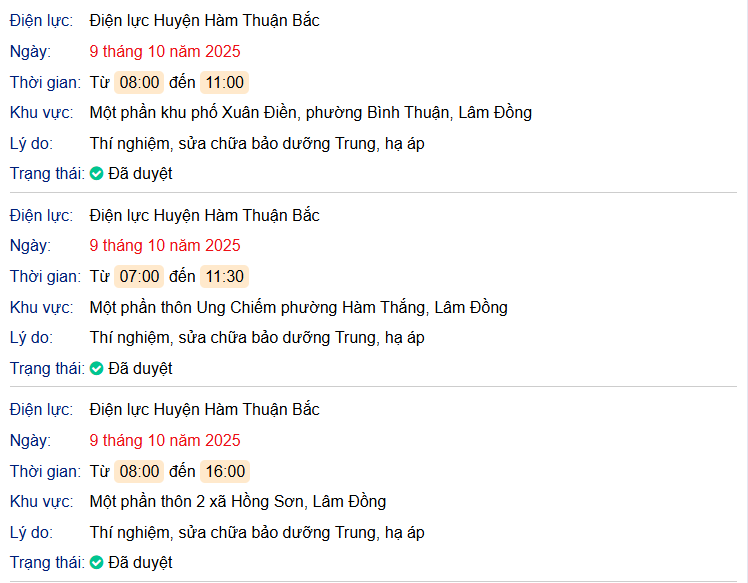Open the thôn Ung Chiếm phường Hàm Thắng area

298,308
